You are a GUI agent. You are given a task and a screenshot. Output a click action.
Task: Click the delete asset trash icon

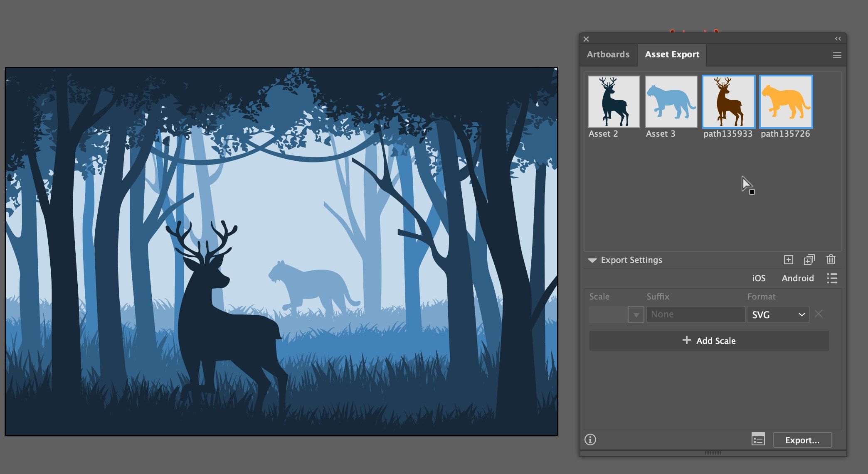pos(831,259)
